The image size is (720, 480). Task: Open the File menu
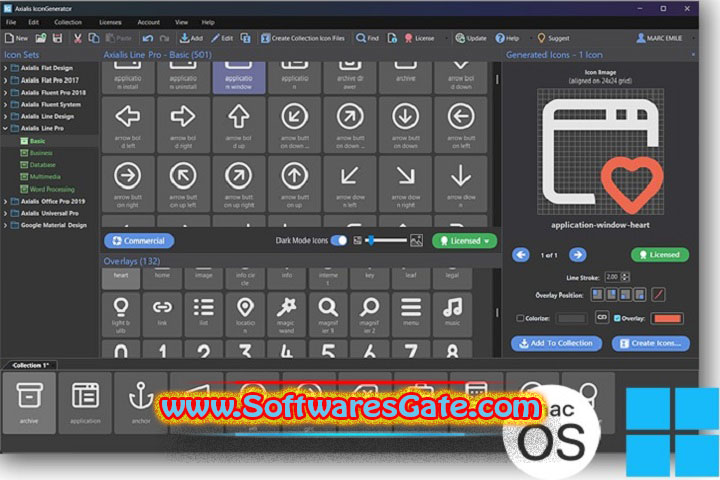tap(11, 22)
